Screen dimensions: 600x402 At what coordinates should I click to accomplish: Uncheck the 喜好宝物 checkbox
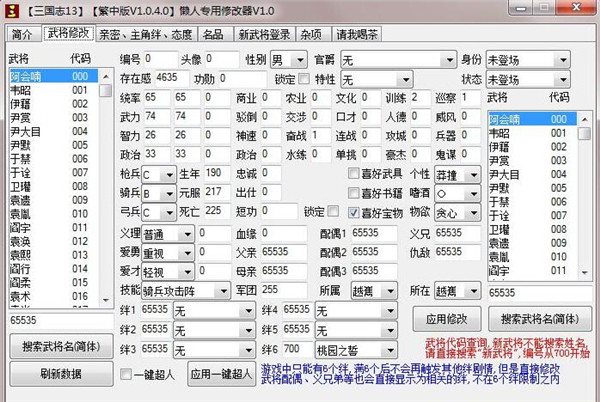tap(353, 213)
